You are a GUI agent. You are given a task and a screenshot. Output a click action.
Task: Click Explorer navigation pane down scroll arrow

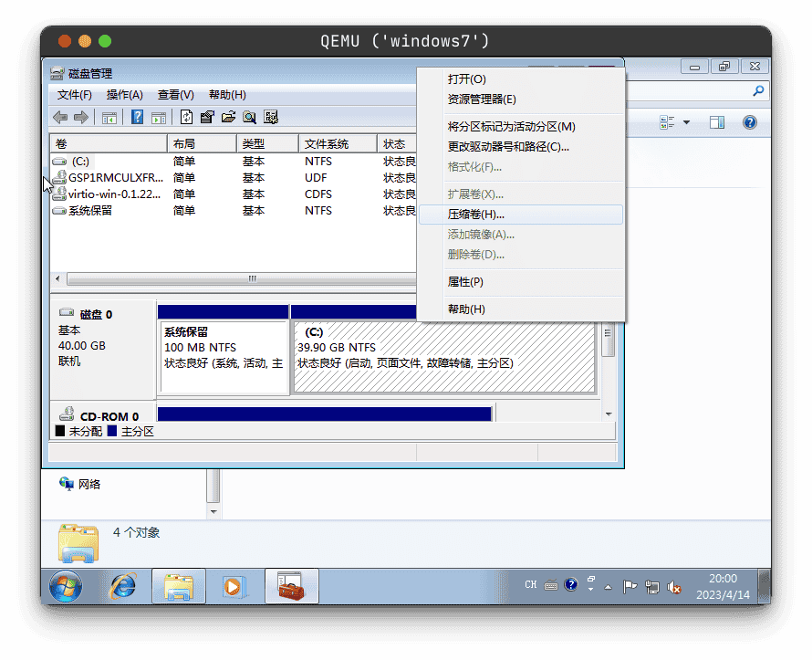(x=213, y=512)
